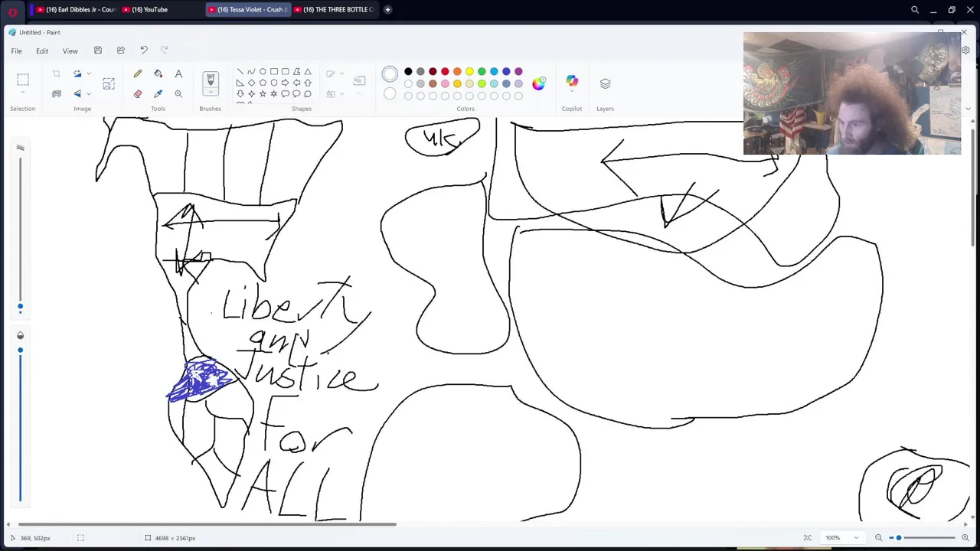Open Copilot in Paint
Viewport: 980px width, 551px height.
click(572, 81)
